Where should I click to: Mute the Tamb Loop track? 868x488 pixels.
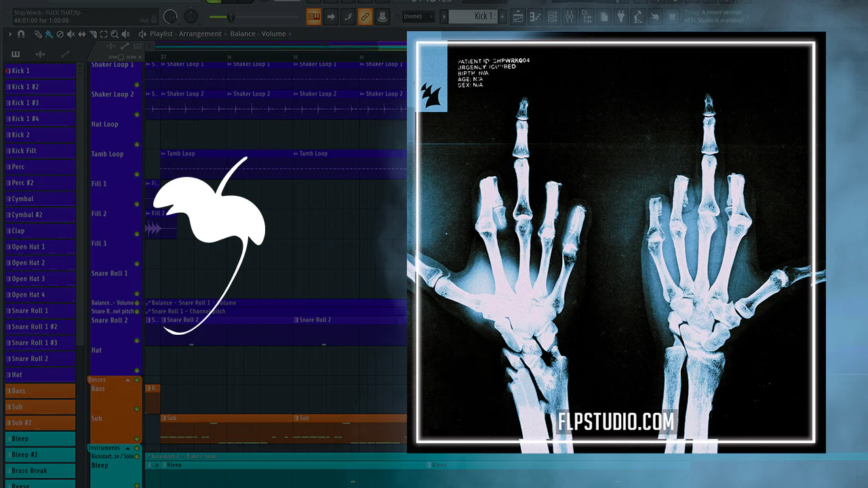coord(137,174)
